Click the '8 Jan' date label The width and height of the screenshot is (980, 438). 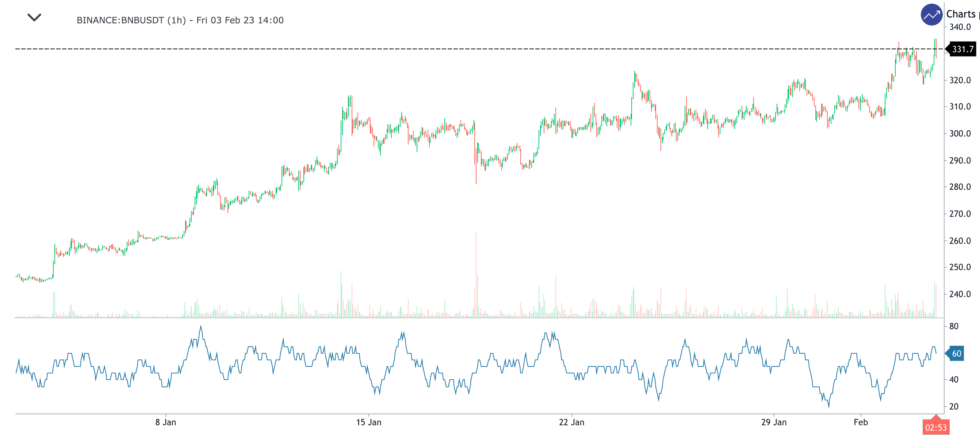(165, 422)
